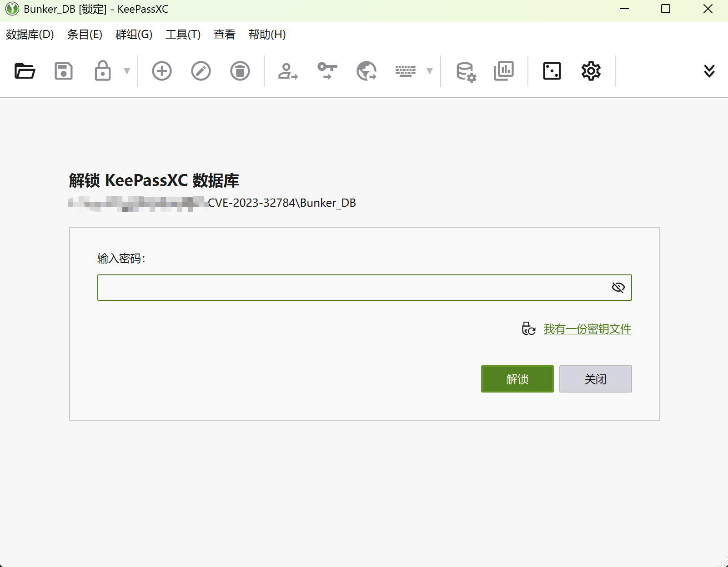Toggle password visibility eye icon
Image resolution: width=728 pixels, height=567 pixels.
point(618,288)
